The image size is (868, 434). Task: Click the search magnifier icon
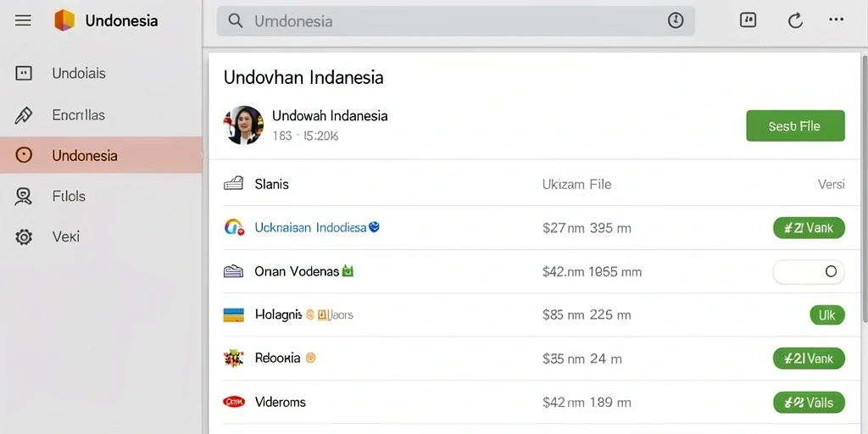click(236, 21)
